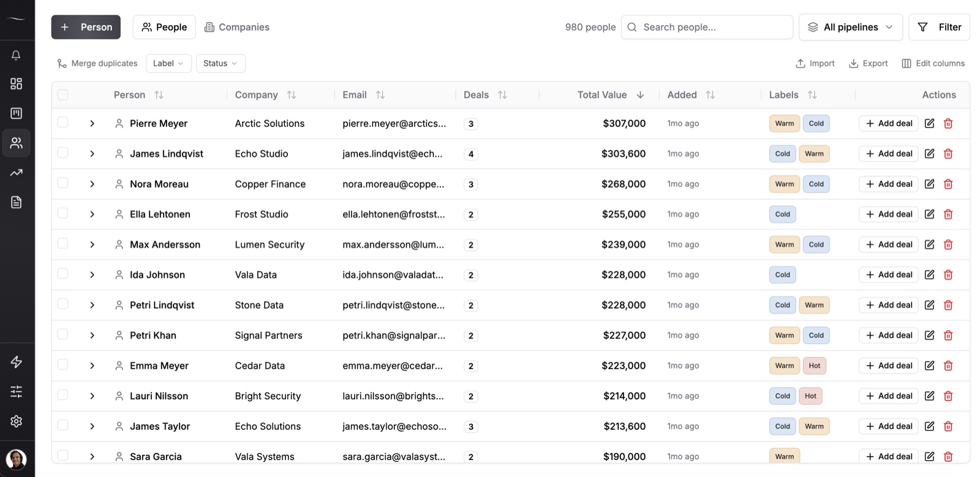Open the lightning bolt automations icon
Viewport: 980px width, 477px height.
17,362
